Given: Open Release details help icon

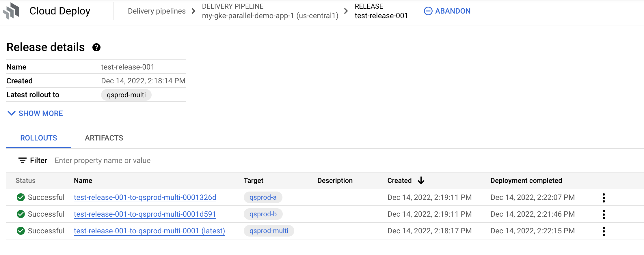Looking at the screenshot, I should click(x=96, y=47).
